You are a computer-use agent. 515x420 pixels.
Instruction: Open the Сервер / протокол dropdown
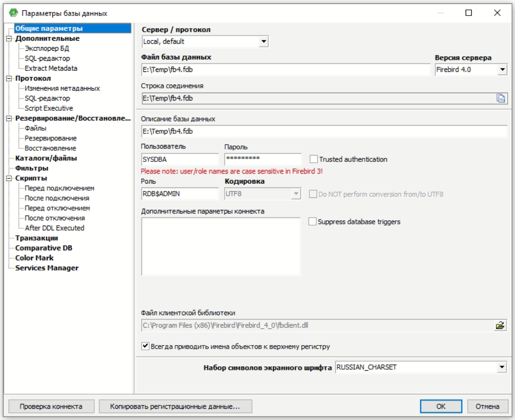pyautogui.click(x=263, y=42)
